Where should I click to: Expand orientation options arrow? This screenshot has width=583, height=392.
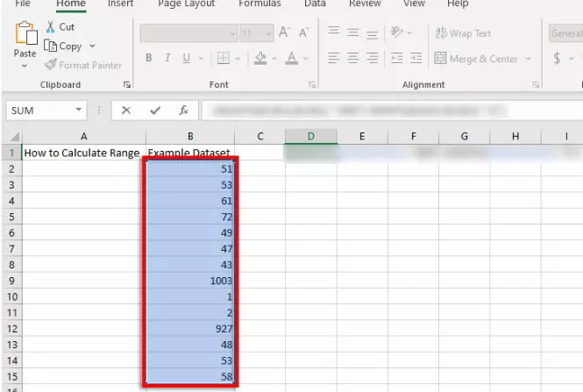click(409, 33)
